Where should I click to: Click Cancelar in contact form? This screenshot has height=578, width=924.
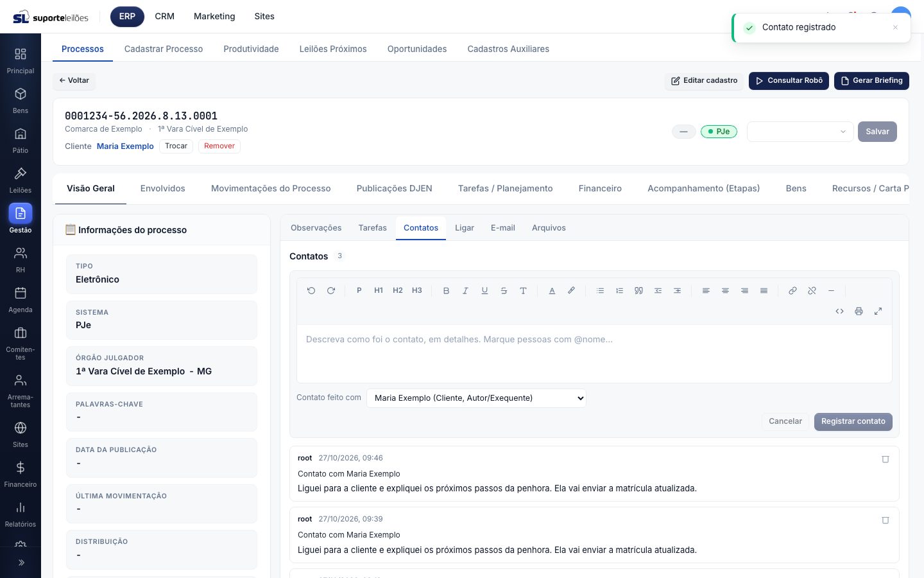(785, 421)
